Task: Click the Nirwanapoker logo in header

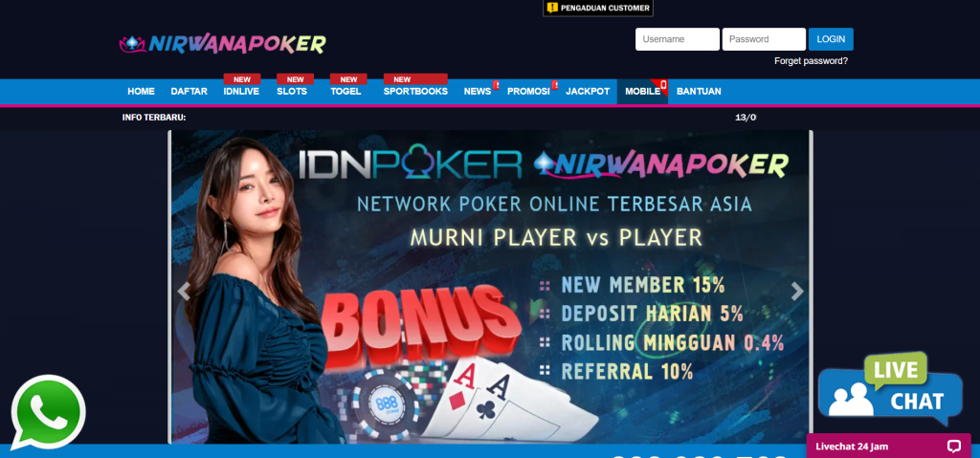Action: click(222, 44)
